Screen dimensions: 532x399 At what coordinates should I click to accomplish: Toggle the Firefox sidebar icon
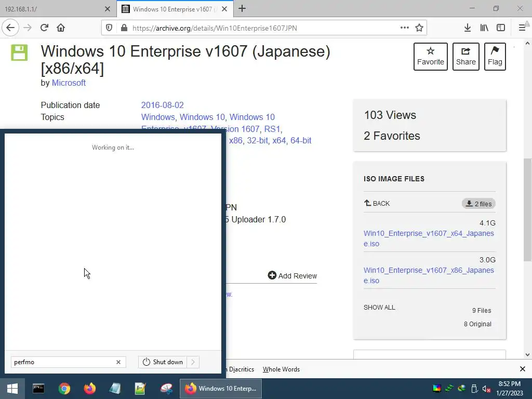[x=501, y=28]
